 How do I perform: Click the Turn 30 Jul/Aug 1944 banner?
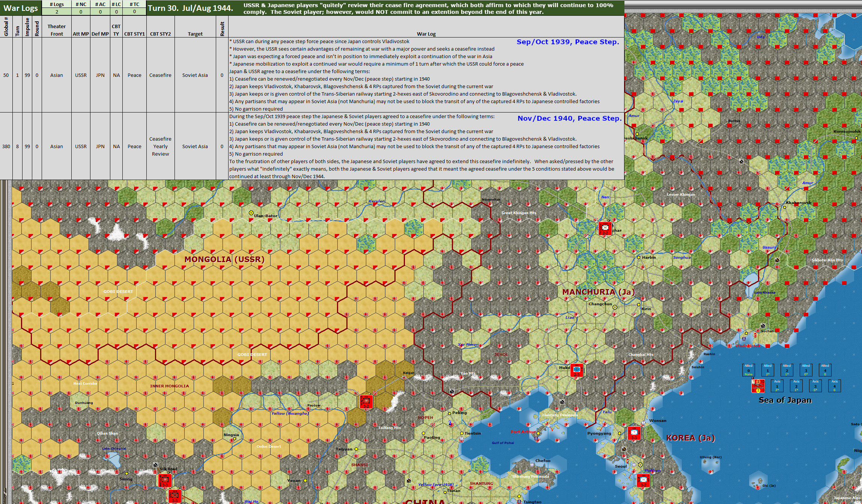click(190, 8)
